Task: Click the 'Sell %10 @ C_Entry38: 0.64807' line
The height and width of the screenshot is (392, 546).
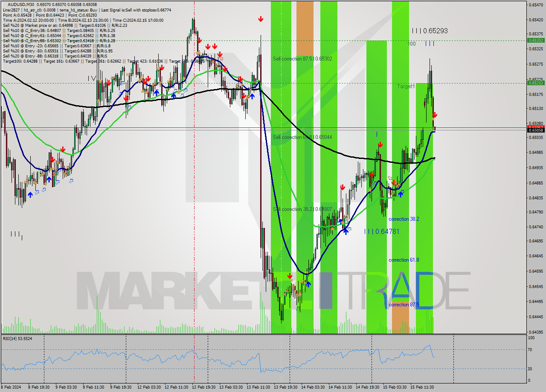Action: (58, 30)
